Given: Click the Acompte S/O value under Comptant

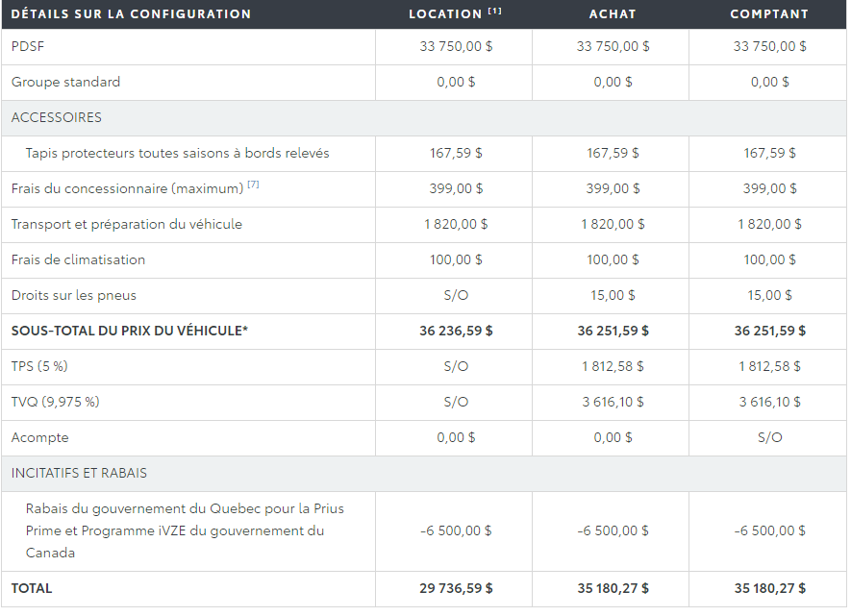Looking at the screenshot, I should pos(769,437).
